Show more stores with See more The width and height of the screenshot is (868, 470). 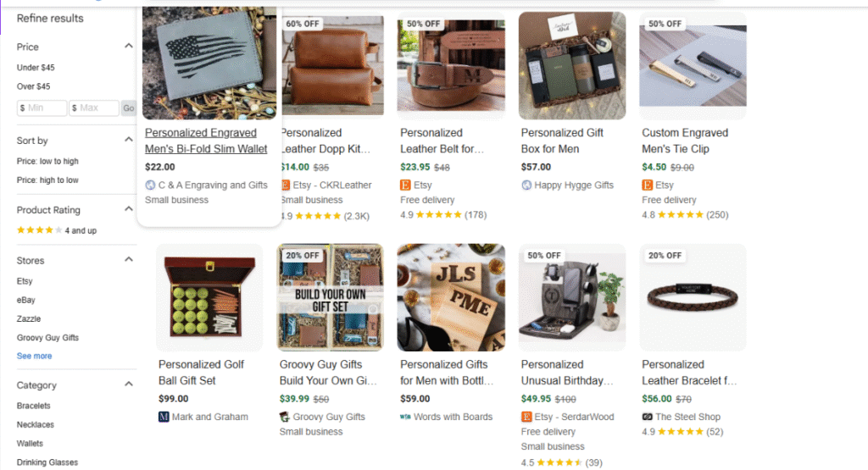[x=34, y=356]
